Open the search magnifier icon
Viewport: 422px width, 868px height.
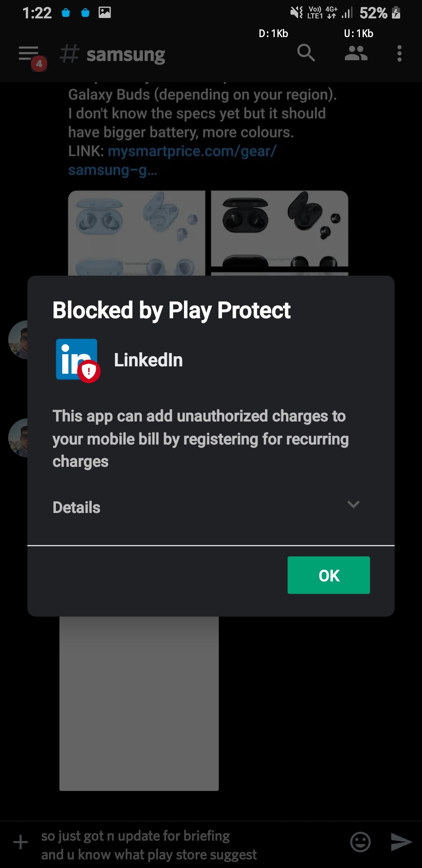[x=306, y=53]
